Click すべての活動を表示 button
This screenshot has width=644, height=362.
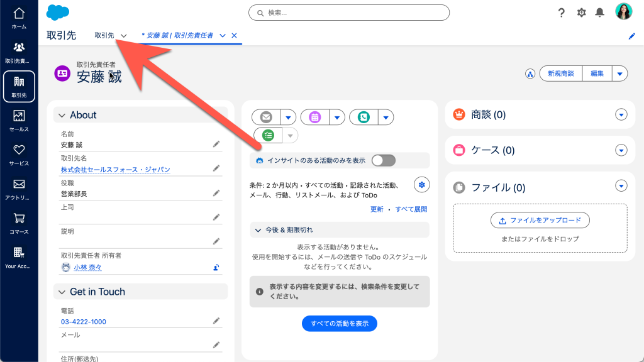(x=339, y=324)
